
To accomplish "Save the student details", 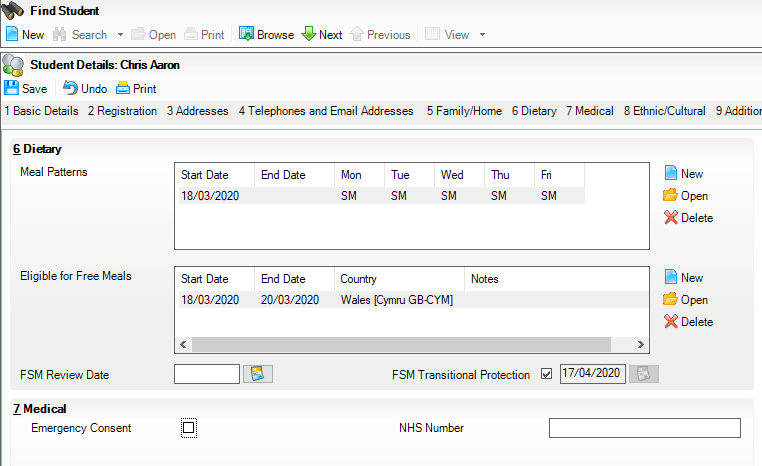I will [x=25, y=89].
